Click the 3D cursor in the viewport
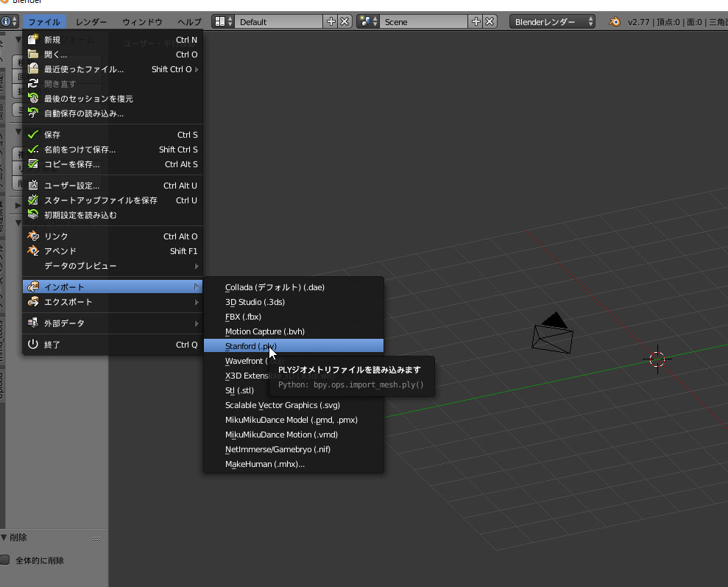The height and width of the screenshot is (587, 728). pyautogui.click(x=657, y=359)
